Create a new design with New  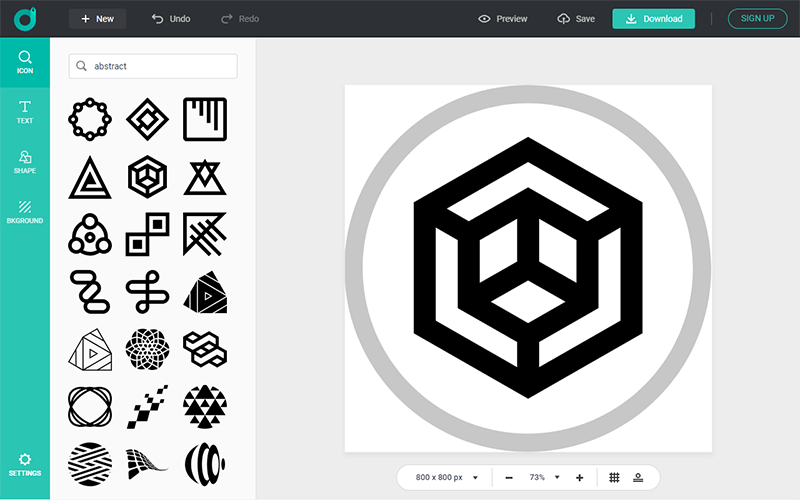coord(98,19)
